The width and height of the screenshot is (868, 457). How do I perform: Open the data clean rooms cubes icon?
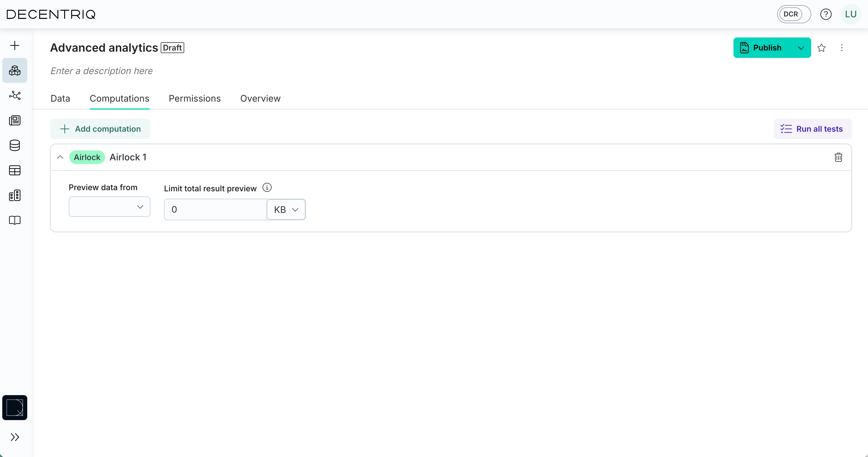click(14, 70)
